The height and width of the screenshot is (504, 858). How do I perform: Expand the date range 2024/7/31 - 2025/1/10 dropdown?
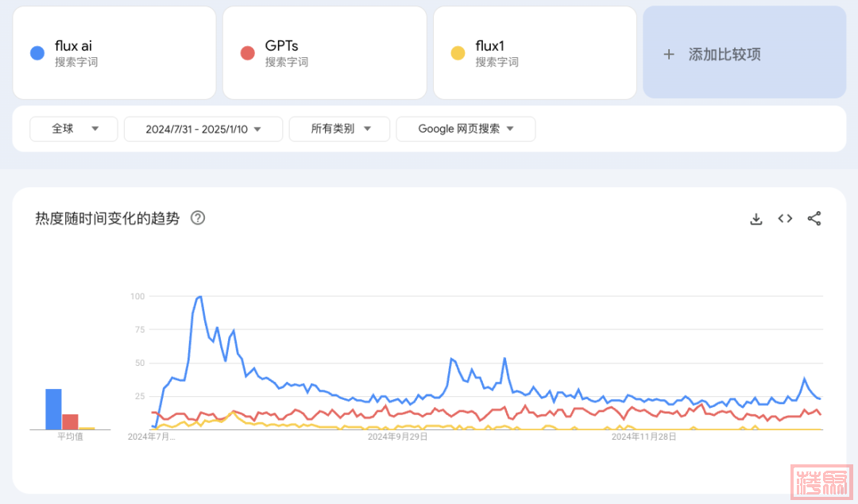point(203,129)
